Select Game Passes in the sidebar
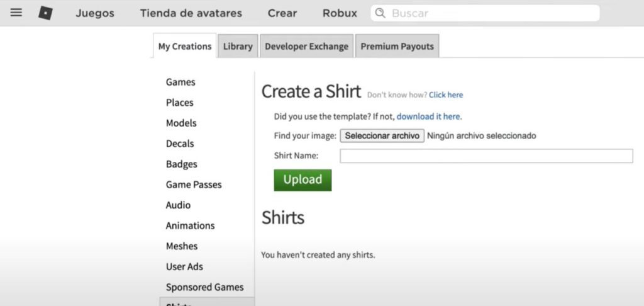The width and height of the screenshot is (644, 306). pos(194,184)
